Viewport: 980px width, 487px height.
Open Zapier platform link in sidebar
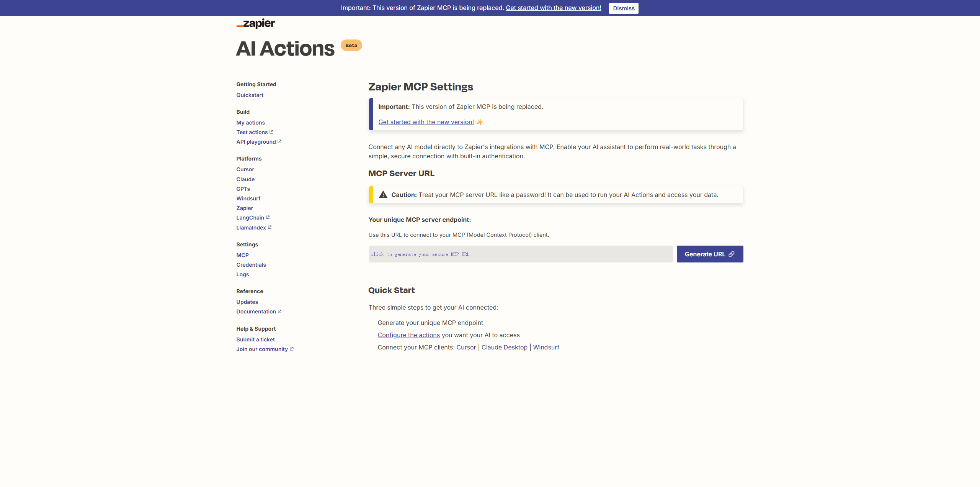245,208
